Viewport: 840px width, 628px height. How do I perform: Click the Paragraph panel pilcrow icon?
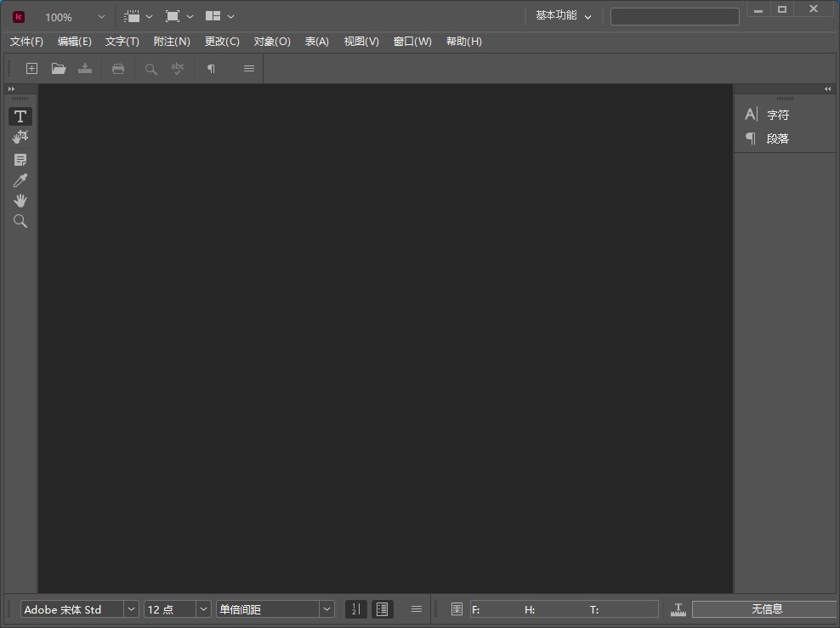tap(751, 139)
